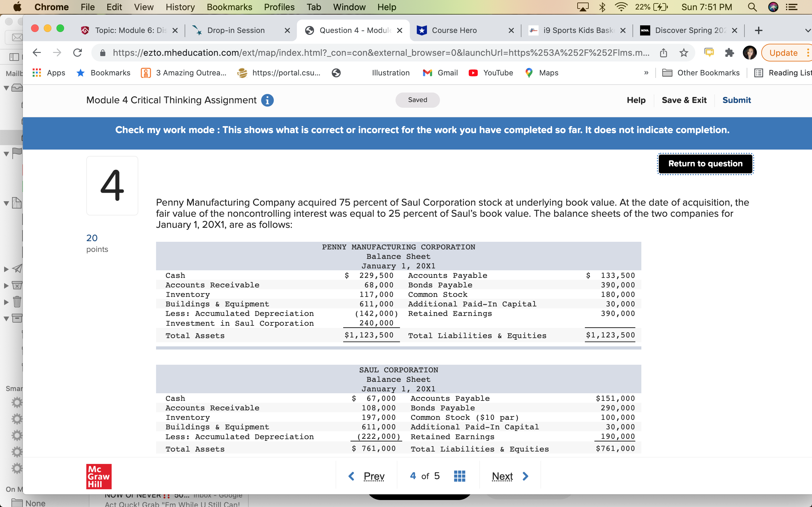Expand the bookmarks overflow chevron
The image size is (812, 507).
click(x=646, y=73)
